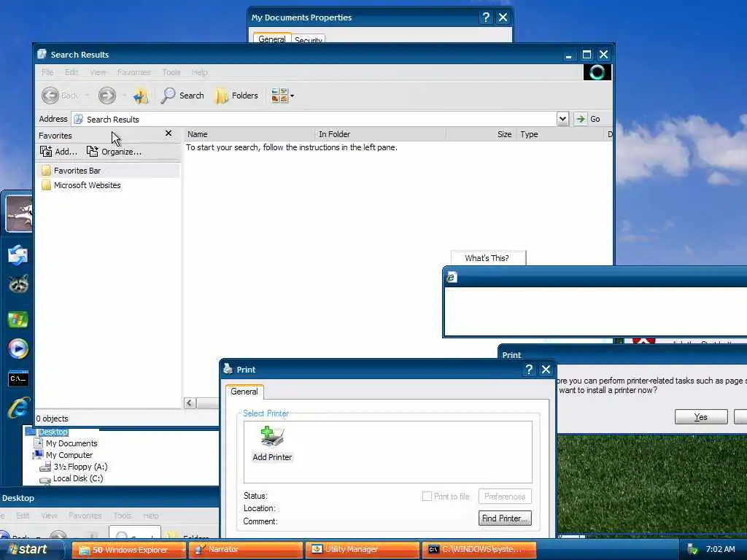The height and width of the screenshot is (560, 747).
Task: Click the system tray icon beside clock
Action: (x=693, y=550)
